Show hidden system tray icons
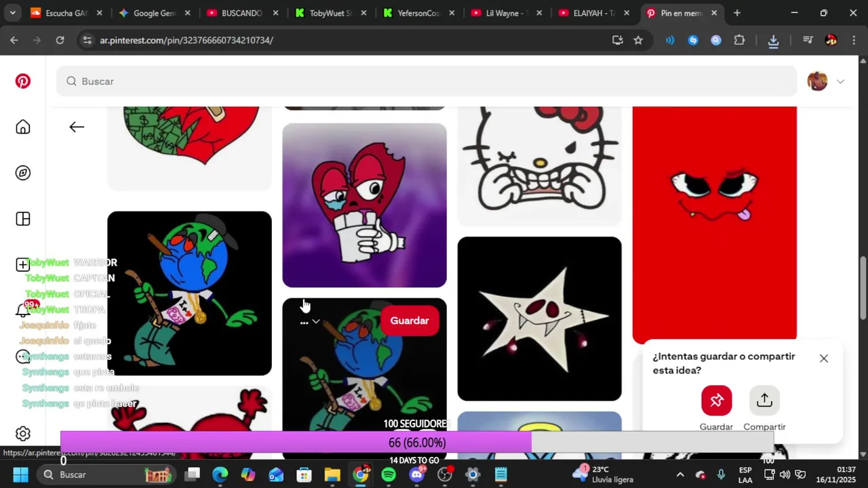 [680, 474]
